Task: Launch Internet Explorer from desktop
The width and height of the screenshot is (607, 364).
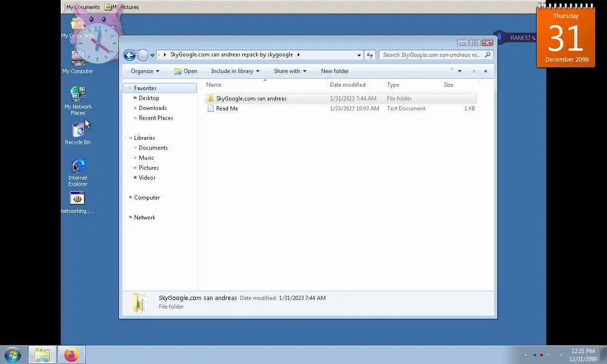Action: (x=78, y=173)
